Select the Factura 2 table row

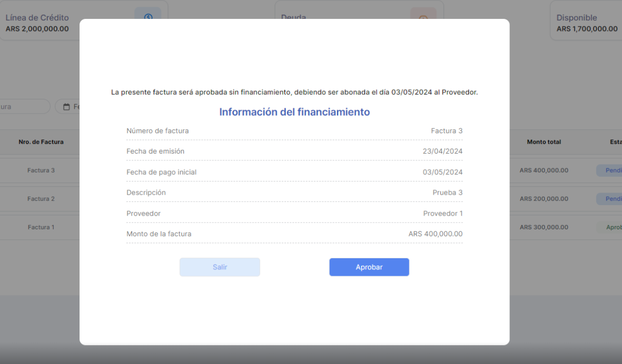pyautogui.click(x=41, y=199)
